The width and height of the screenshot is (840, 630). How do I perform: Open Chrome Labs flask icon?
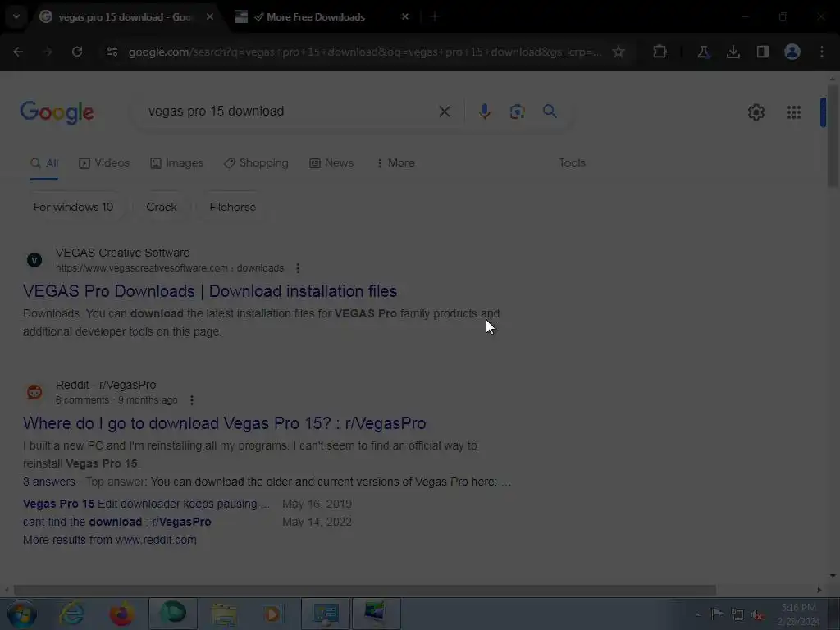[703, 52]
